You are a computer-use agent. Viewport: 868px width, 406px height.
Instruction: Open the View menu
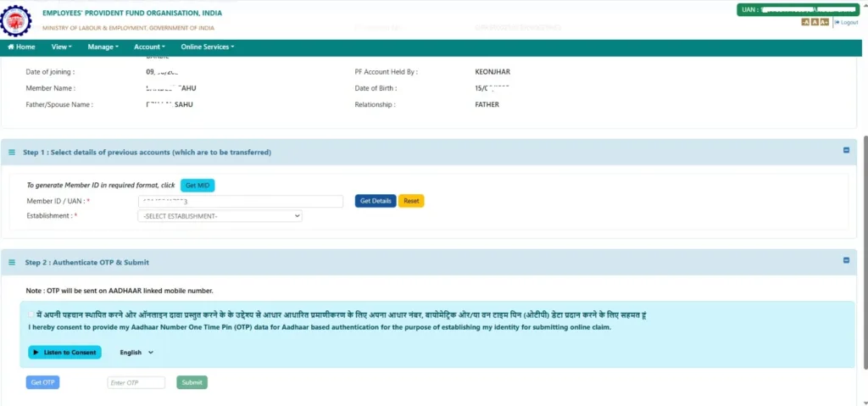click(x=61, y=47)
